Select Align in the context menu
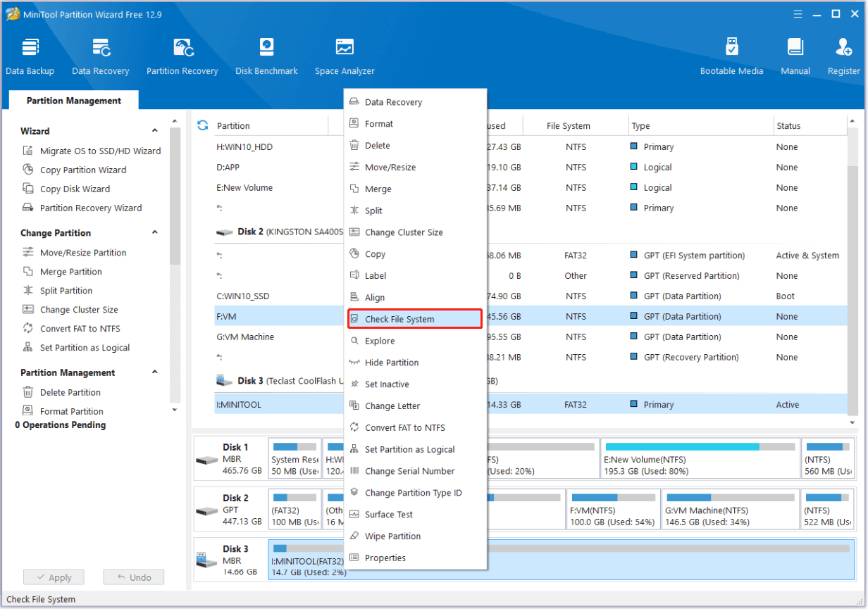The height and width of the screenshot is (609, 868). pyautogui.click(x=415, y=298)
